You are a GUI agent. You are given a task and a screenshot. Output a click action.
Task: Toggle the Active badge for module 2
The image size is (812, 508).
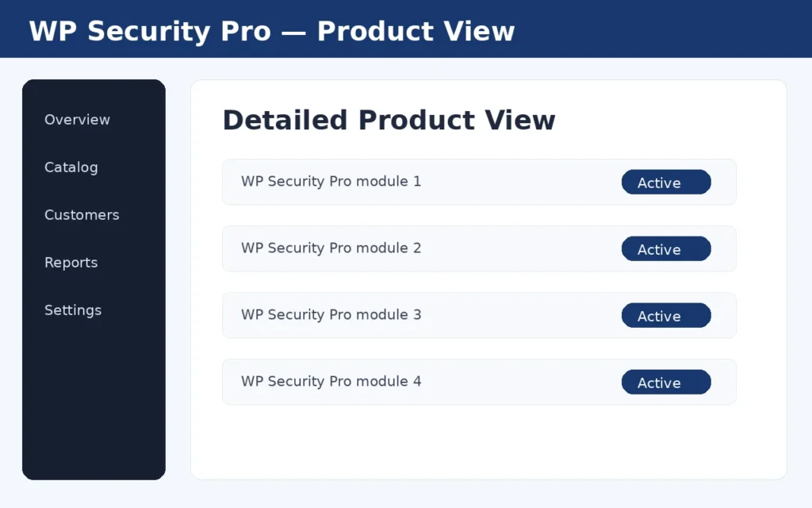[x=666, y=248]
